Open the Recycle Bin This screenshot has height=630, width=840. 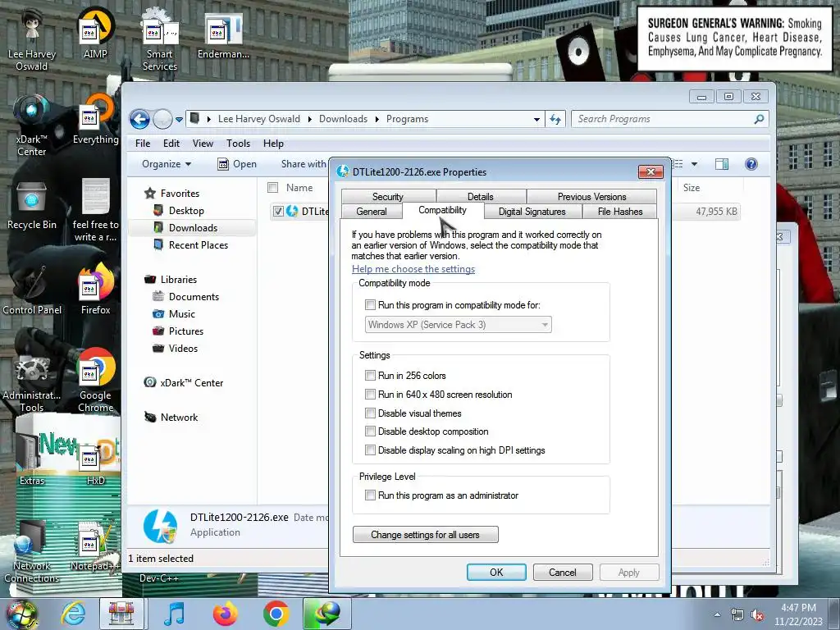[32, 204]
